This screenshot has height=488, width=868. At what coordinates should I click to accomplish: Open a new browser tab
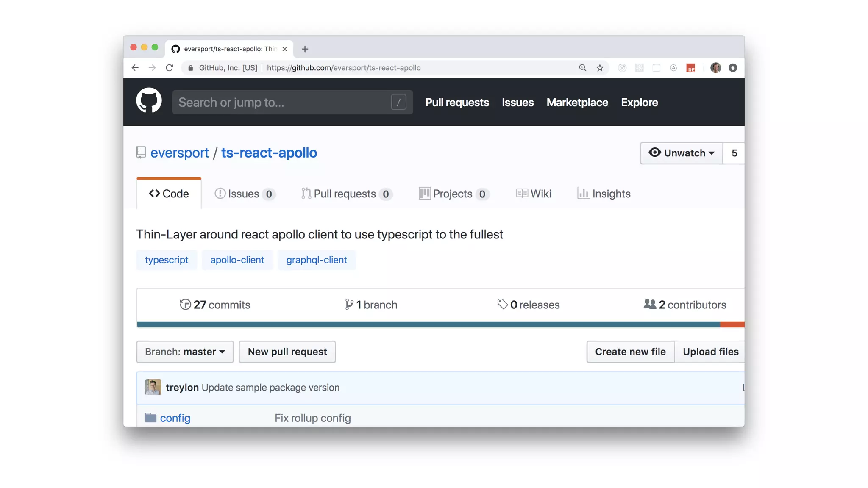tap(305, 49)
